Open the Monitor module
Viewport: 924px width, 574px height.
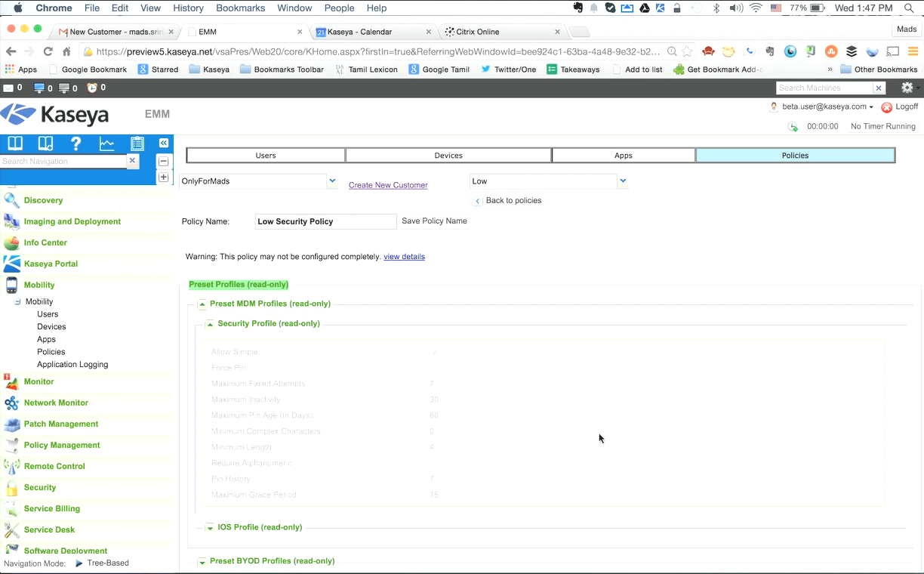coord(38,381)
